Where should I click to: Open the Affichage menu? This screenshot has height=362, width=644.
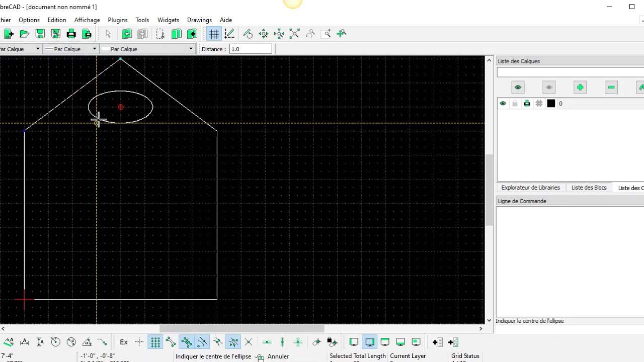(x=87, y=20)
